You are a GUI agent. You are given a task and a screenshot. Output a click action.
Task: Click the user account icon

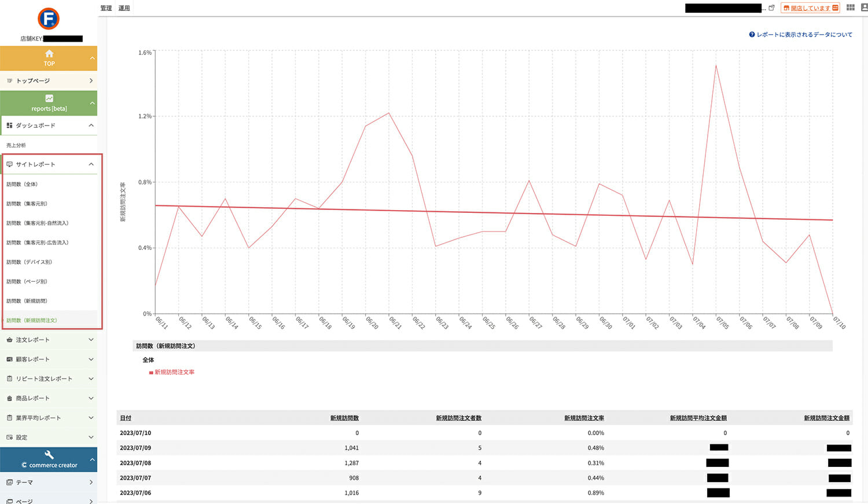[x=865, y=8]
